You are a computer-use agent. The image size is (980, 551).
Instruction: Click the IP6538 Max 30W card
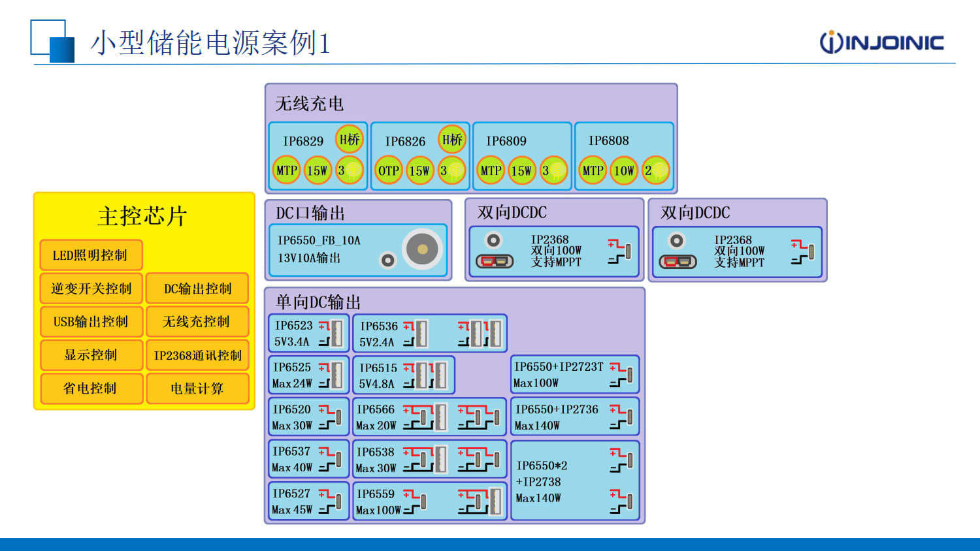tap(430, 459)
